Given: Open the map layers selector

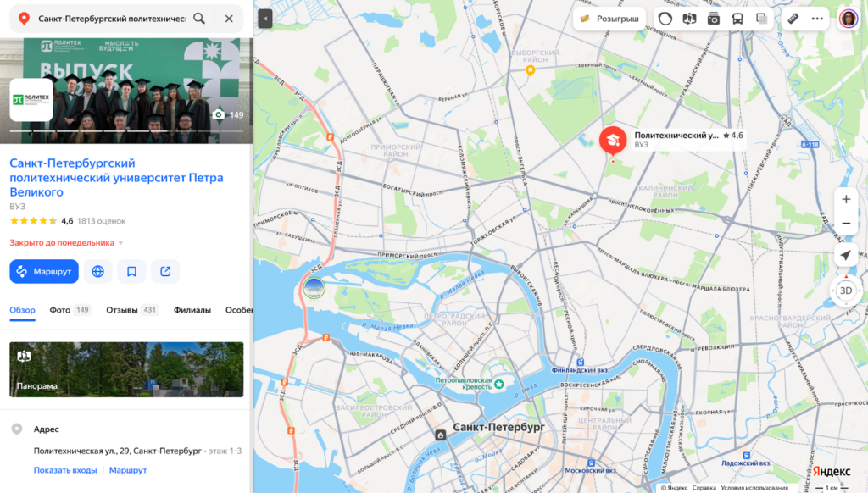Looking at the screenshot, I should click(x=761, y=19).
